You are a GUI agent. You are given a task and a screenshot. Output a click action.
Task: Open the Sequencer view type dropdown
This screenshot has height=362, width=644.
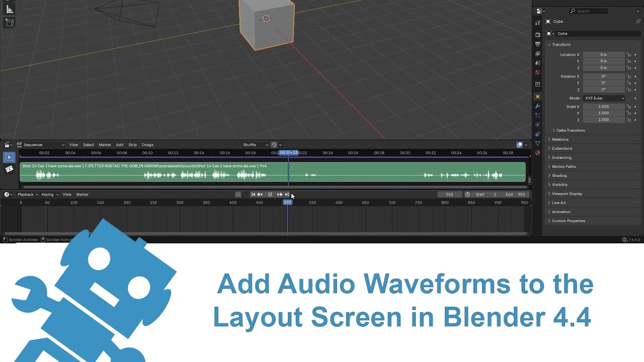41,145
